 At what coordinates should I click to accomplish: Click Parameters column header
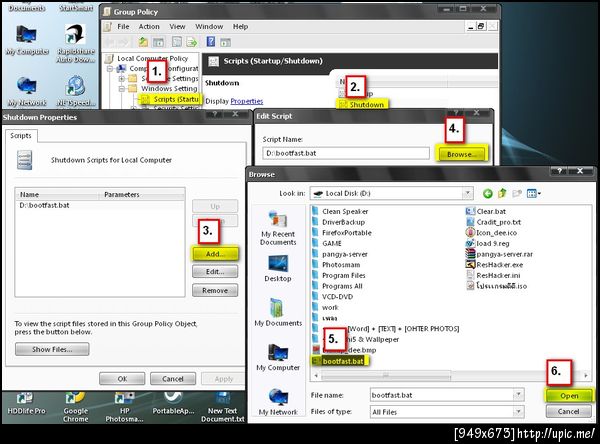(143, 194)
